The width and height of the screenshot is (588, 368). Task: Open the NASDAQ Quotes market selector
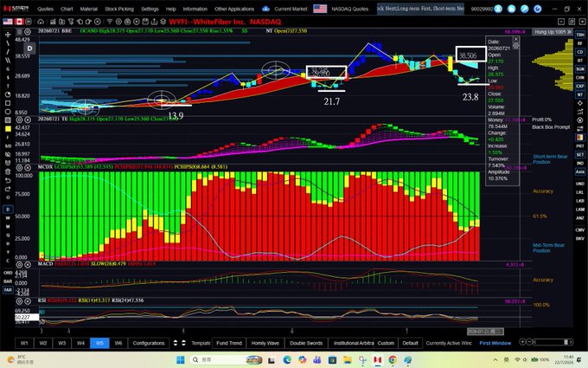coord(350,9)
